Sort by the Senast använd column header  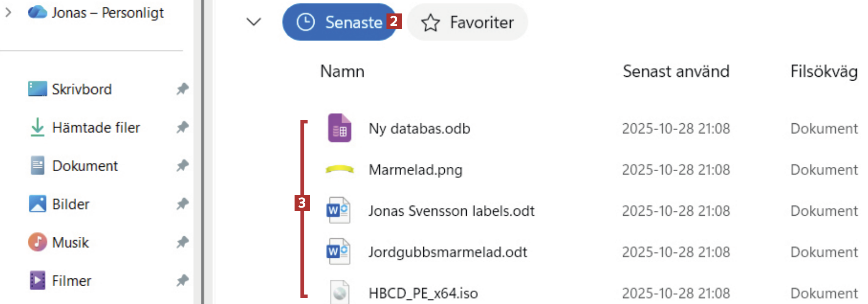[x=676, y=71]
